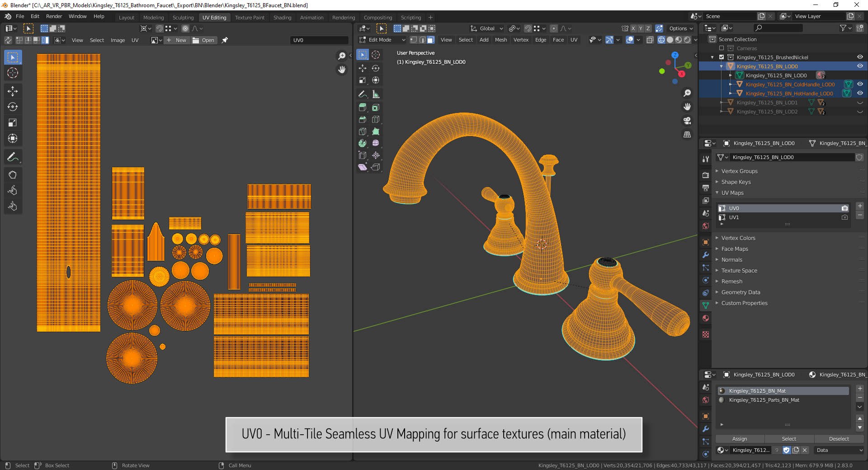Switch to the Texture Paint workspace tab

[250, 18]
